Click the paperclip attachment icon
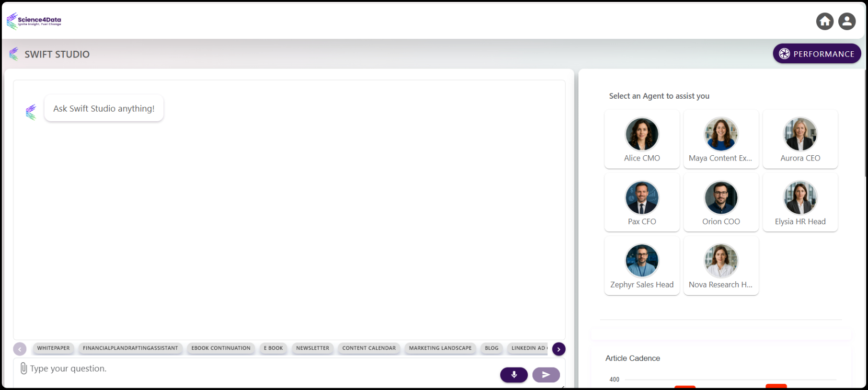This screenshot has height=390, width=868. (23, 368)
